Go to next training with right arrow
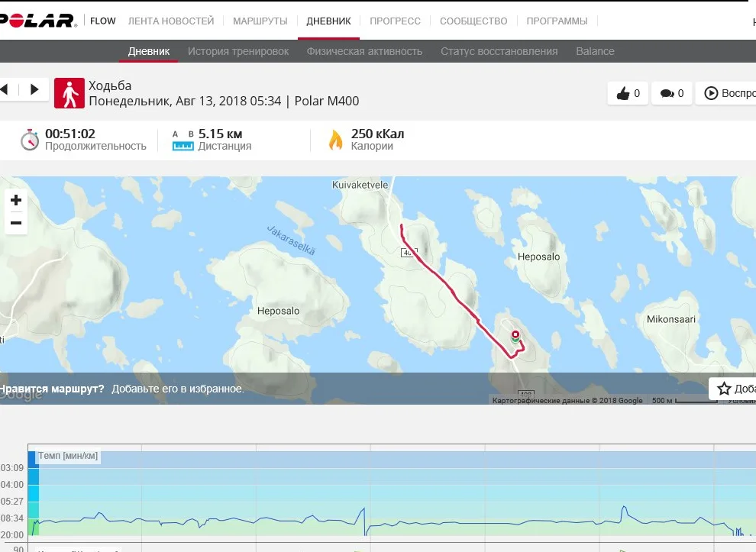Image resolution: width=756 pixels, height=552 pixels. click(x=34, y=89)
